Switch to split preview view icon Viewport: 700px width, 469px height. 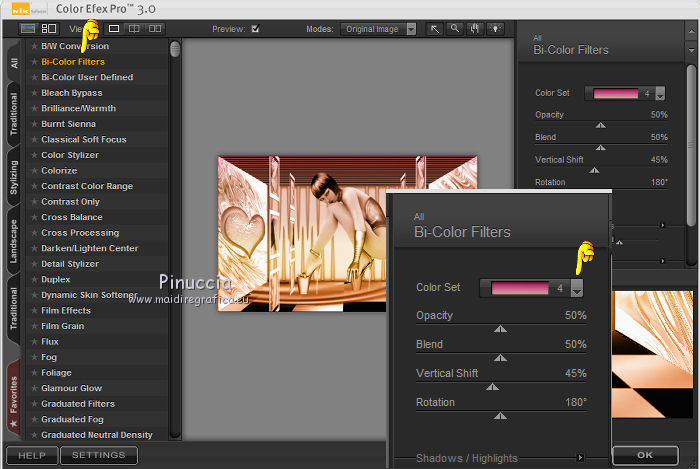point(135,29)
